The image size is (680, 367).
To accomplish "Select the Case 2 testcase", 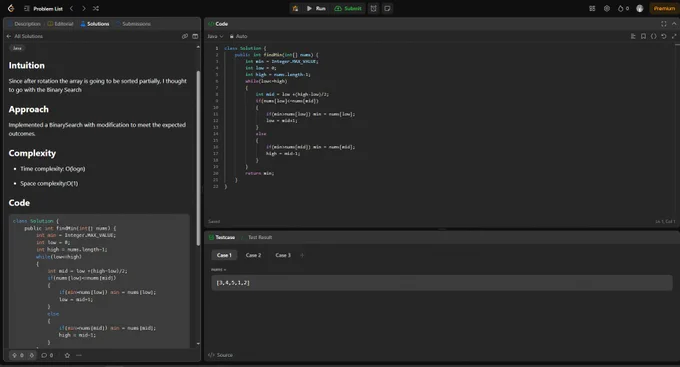I will point(253,255).
